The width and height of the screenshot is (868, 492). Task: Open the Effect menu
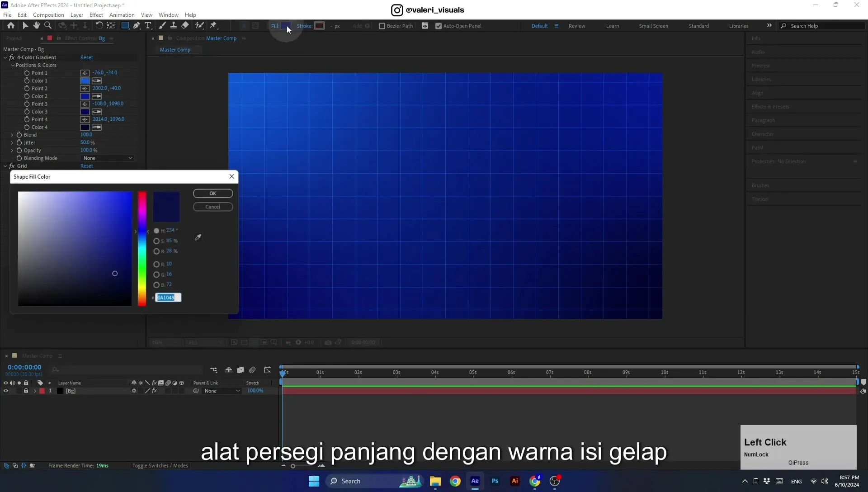[x=96, y=15]
